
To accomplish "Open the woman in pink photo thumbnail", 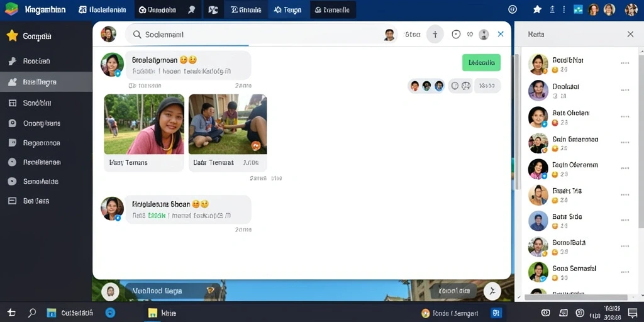I will coord(144,124).
